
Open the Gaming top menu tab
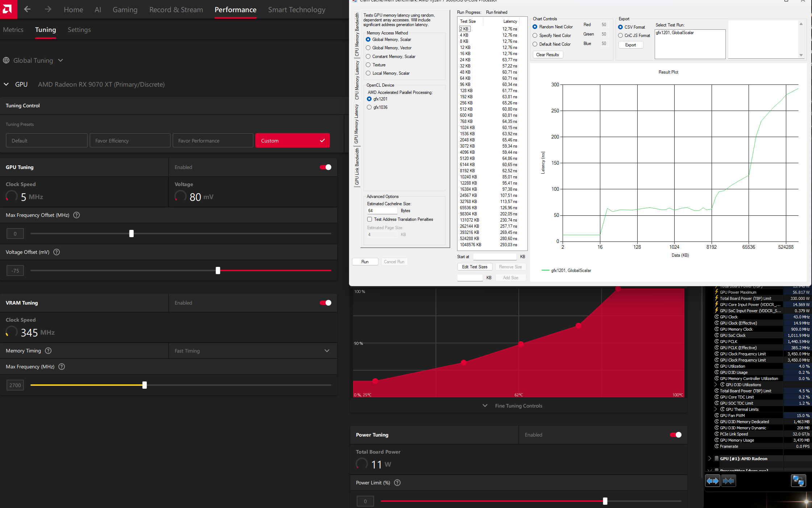125,10
